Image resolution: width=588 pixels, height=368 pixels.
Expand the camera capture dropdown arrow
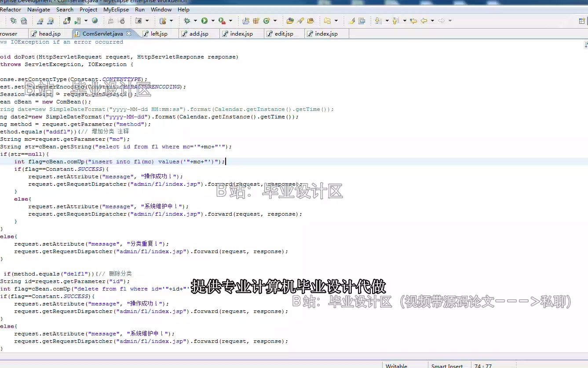pyautogui.click(x=147, y=21)
